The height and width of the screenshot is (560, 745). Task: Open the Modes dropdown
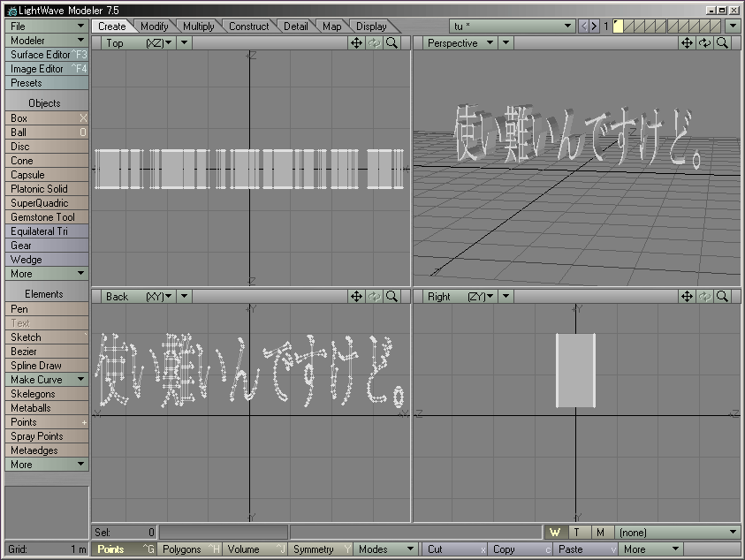click(x=385, y=549)
